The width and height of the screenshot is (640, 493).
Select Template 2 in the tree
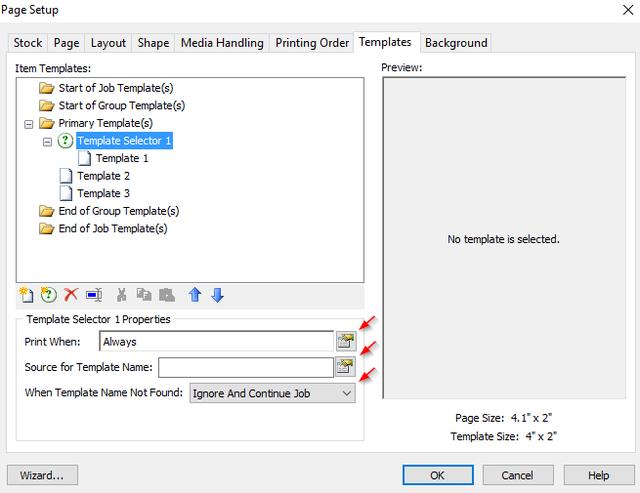pyautogui.click(x=104, y=176)
